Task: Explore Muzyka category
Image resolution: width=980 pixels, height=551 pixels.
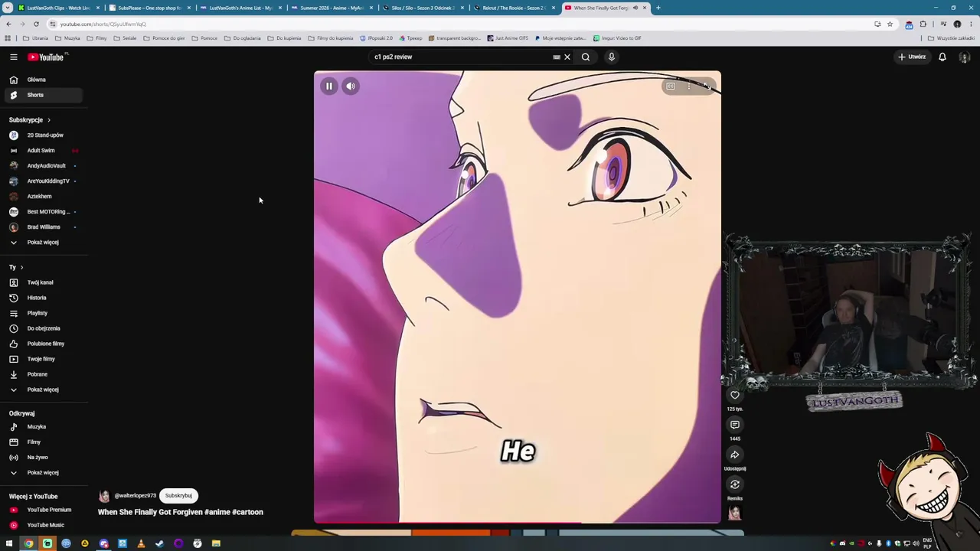Action: pos(43,427)
